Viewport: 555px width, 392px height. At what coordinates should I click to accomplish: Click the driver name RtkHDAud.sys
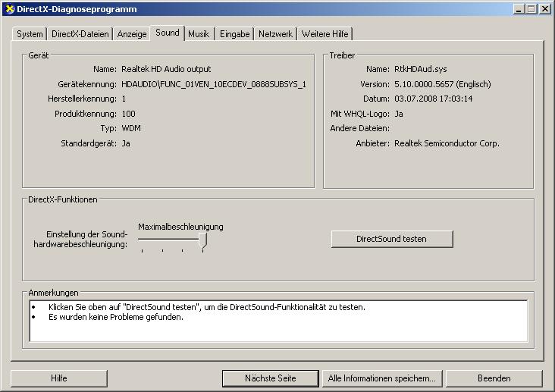pyautogui.click(x=421, y=69)
